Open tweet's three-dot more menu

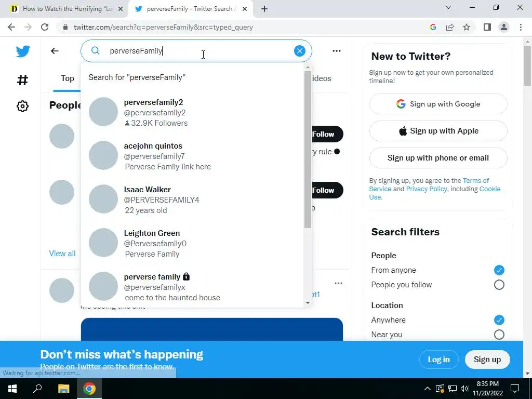[x=338, y=283]
